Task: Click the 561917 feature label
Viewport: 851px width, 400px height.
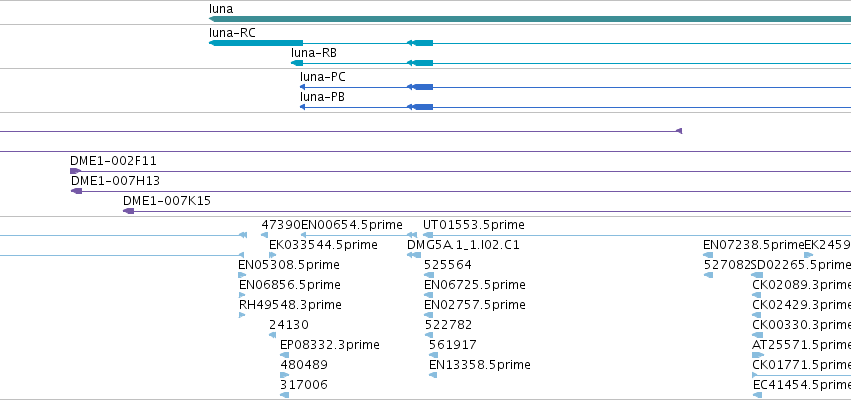Action: [x=453, y=345]
